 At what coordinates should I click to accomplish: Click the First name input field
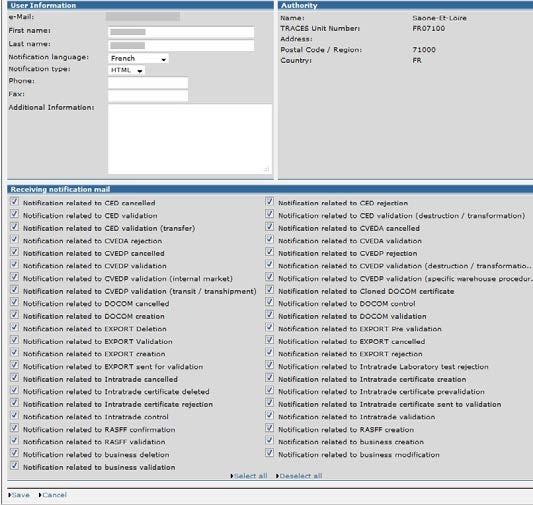pyautogui.click(x=181, y=32)
